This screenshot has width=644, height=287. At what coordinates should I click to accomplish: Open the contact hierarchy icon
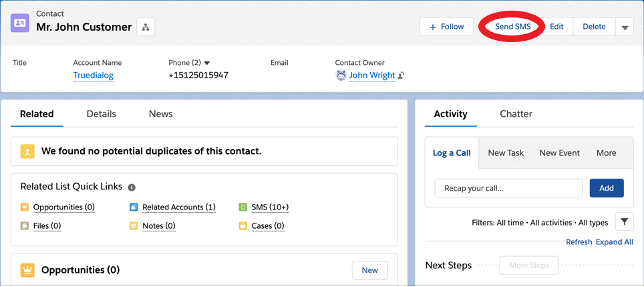click(x=146, y=27)
